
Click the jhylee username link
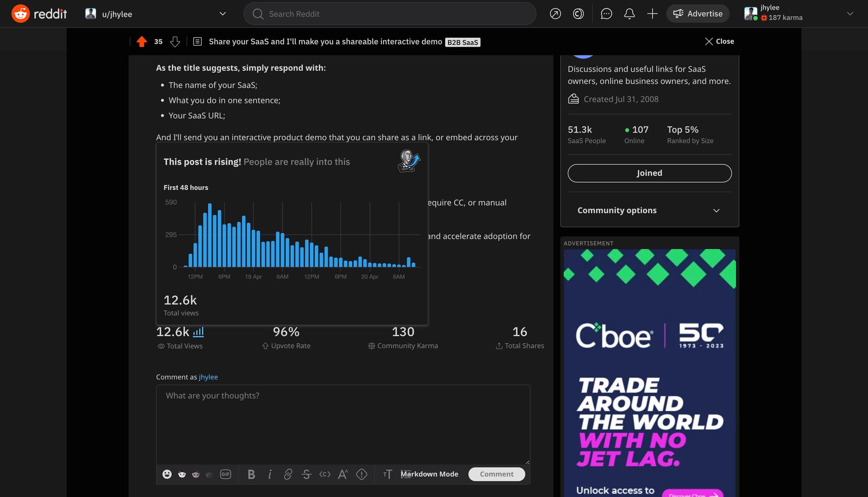pyautogui.click(x=208, y=377)
